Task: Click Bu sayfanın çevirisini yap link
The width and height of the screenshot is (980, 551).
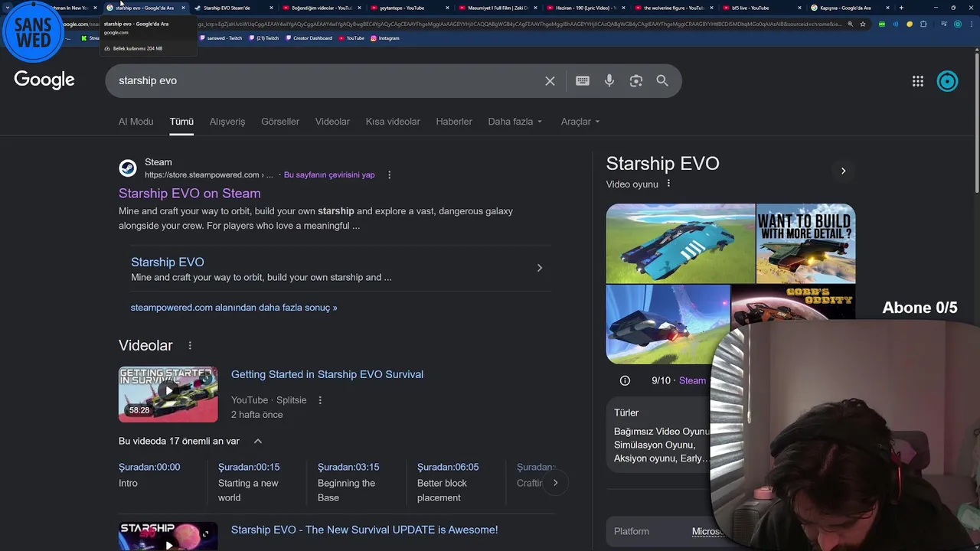Action: pos(329,174)
